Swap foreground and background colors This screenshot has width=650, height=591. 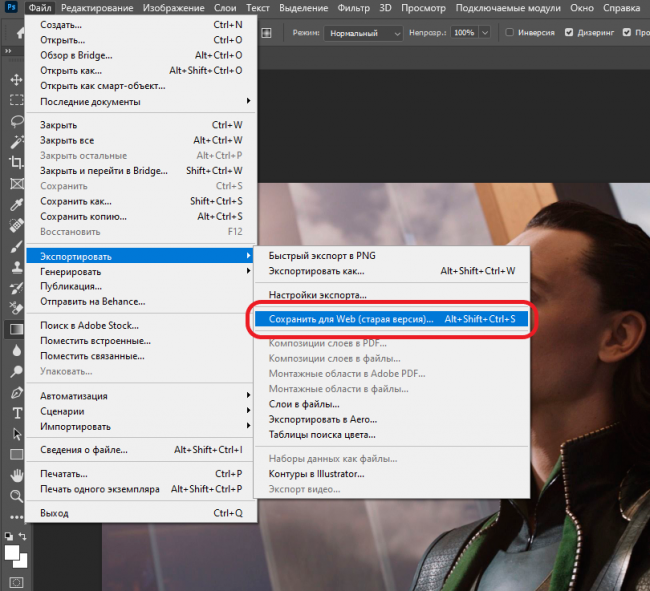(x=23, y=536)
